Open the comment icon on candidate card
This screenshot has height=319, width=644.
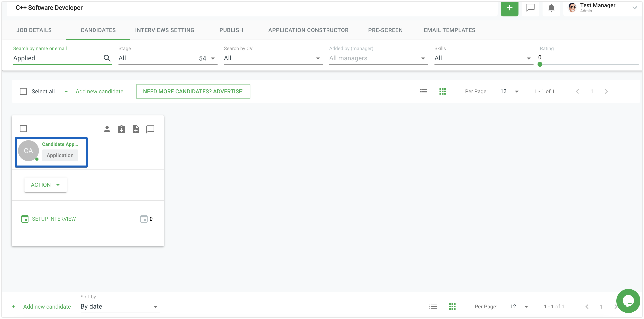pyautogui.click(x=150, y=129)
